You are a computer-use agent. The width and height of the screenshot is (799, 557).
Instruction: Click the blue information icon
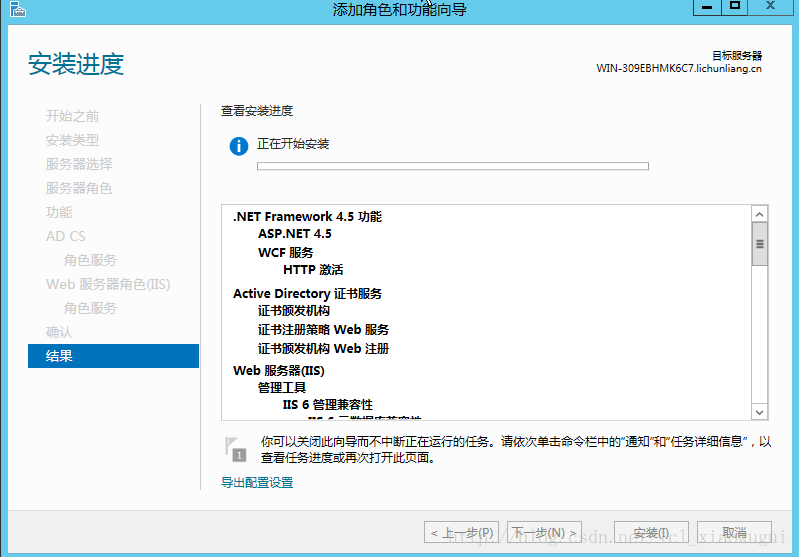pos(238,146)
